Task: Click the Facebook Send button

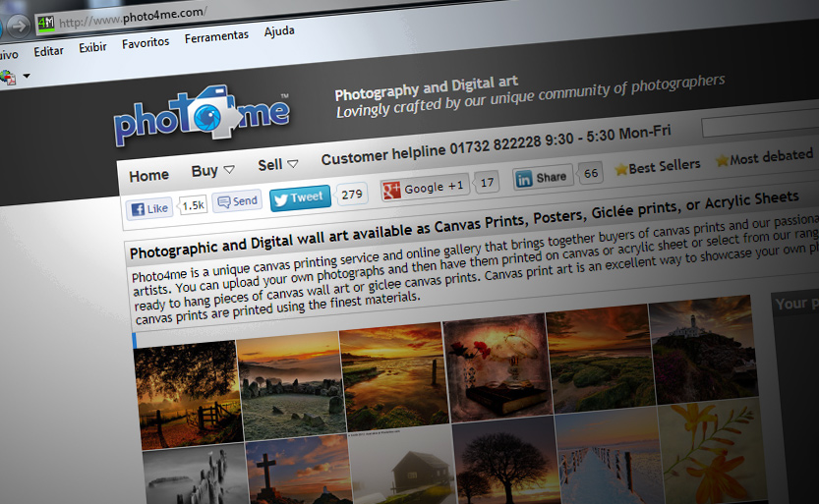Action: pyautogui.click(x=237, y=201)
